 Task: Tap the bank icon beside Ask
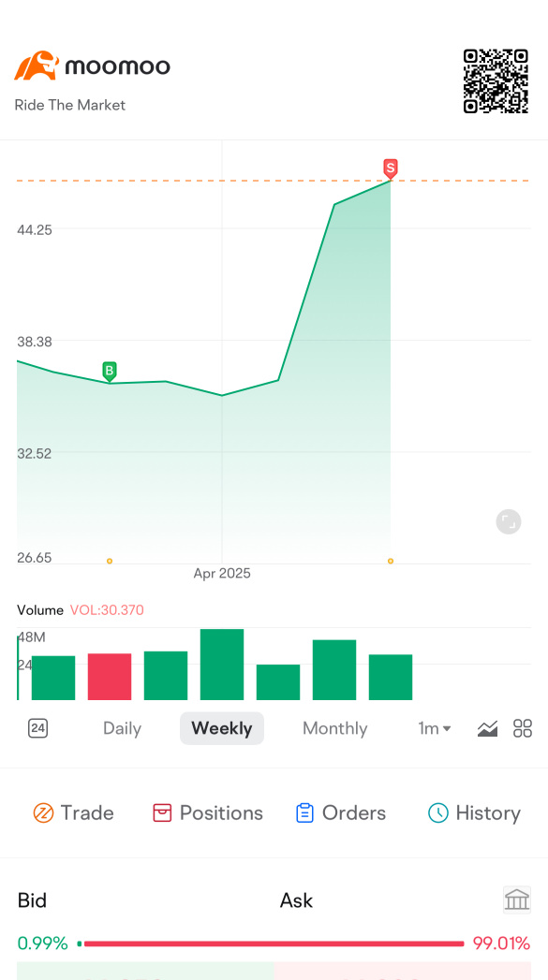(x=517, y=900)
